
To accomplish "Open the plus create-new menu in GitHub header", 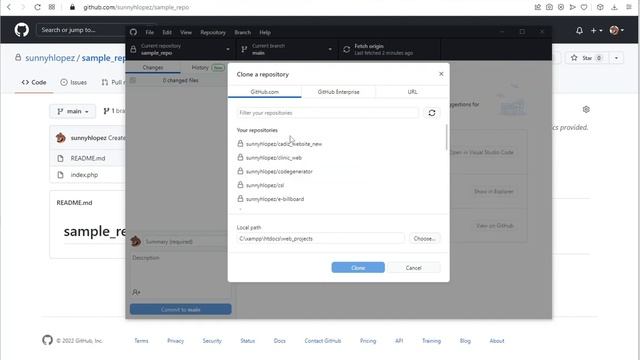I will (x=596, y=30).
